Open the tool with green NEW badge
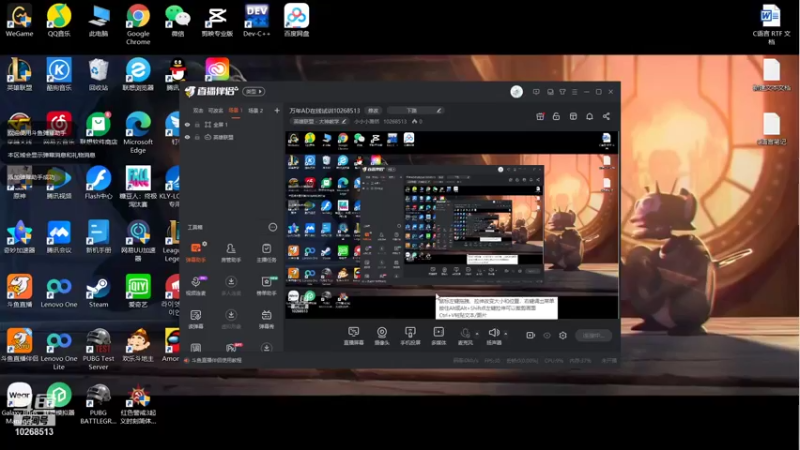This screenshot has width=800, height=450. point(266,286)
